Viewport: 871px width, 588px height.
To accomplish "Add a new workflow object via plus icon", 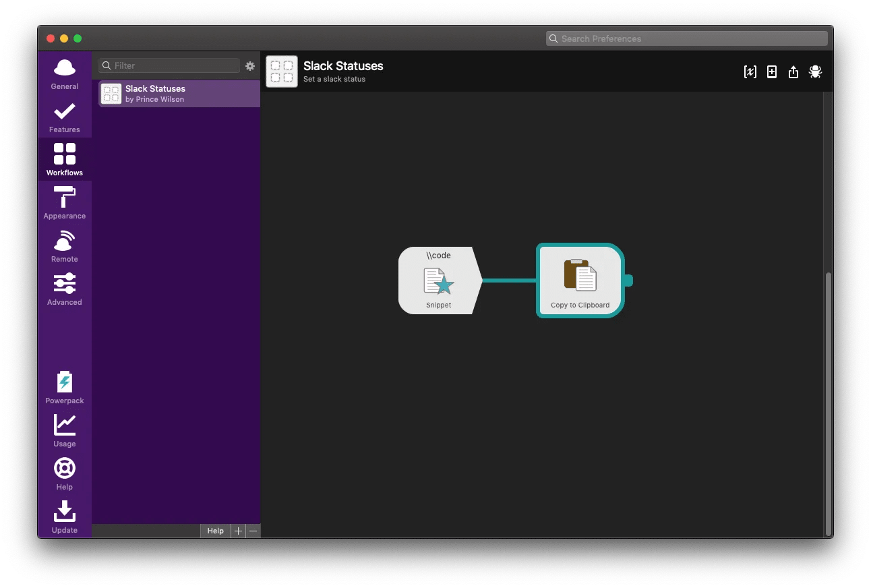I will (x=772, y=71).
